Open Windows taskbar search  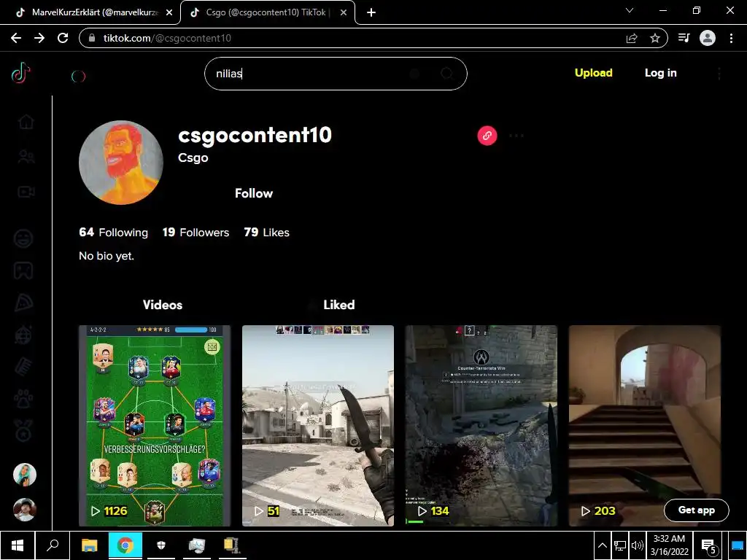click(53, 545)
